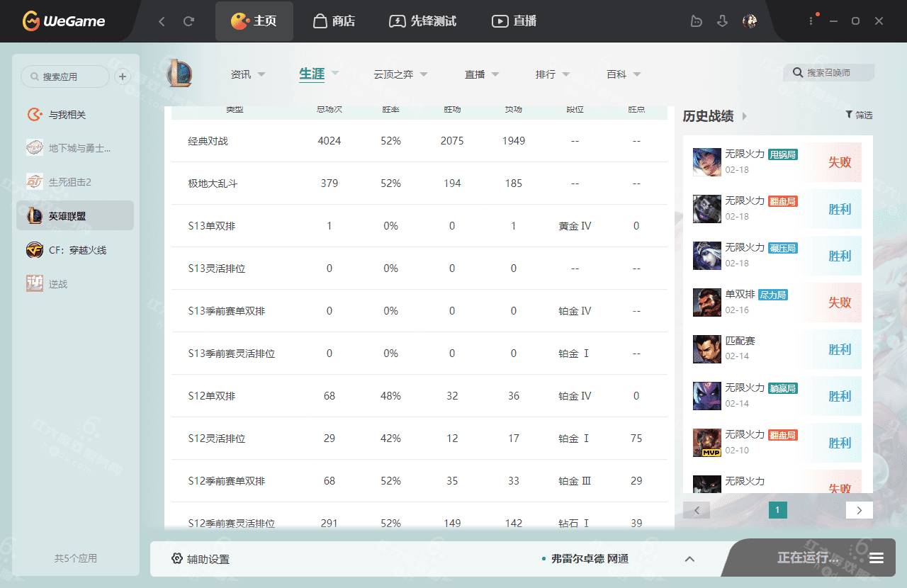
Task: Select 英雄联盟 in the sidebar
Action: point(75,216)
